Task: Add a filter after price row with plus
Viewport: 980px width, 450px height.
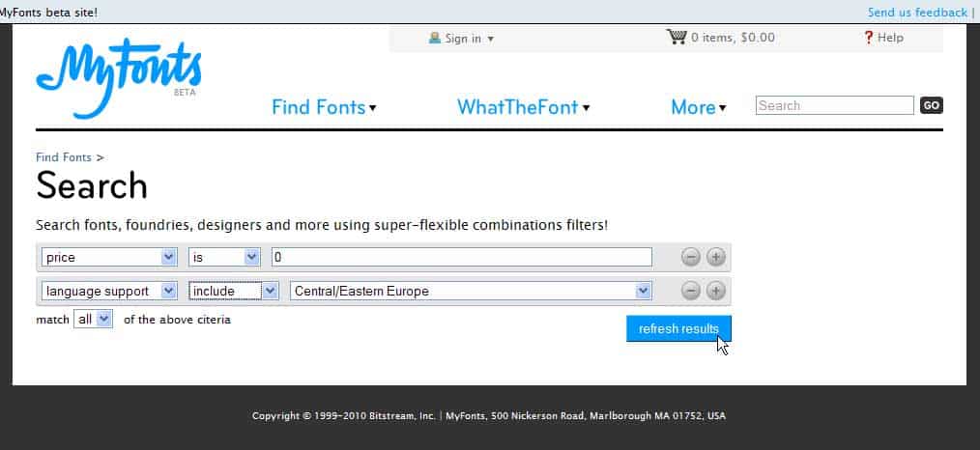Action: 715,257
